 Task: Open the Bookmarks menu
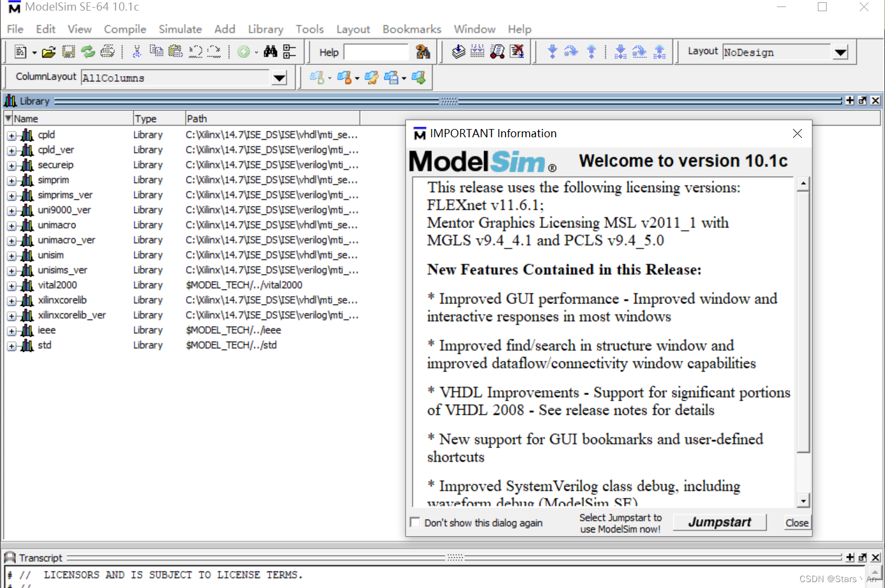(x=411, y=29)
